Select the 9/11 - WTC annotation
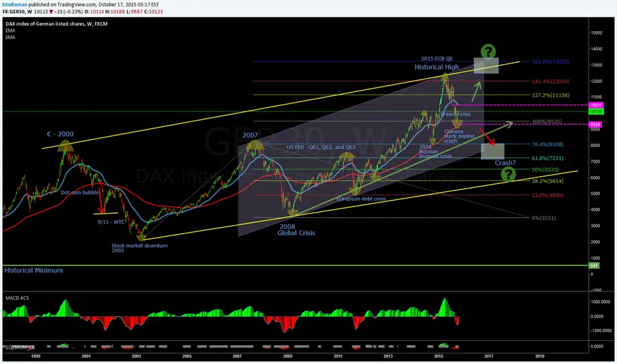This screenshot has width=617, height=364. click(x=111, y=222)
